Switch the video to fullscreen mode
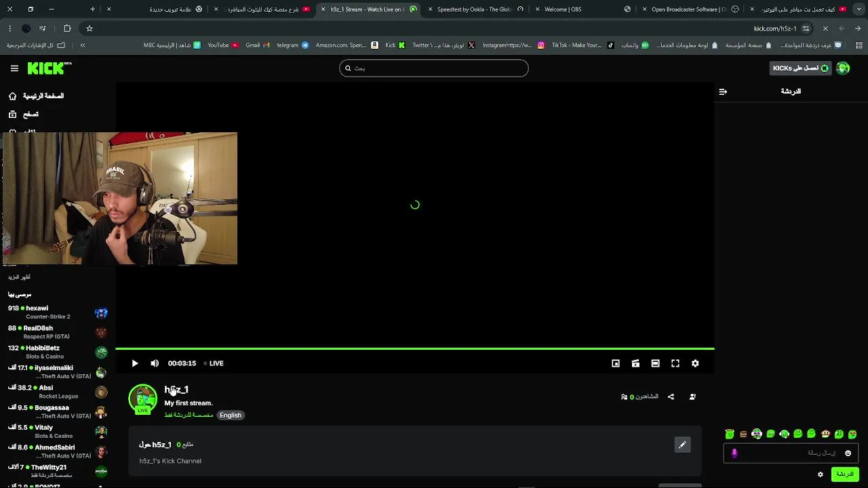Screen dimensions: 868x488 [x=675, y=363]
